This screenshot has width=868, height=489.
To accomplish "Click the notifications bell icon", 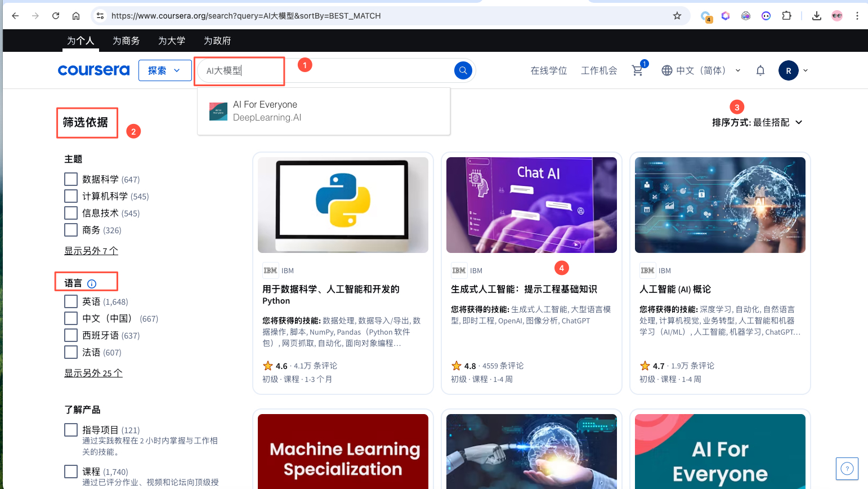I will point(760,70).
